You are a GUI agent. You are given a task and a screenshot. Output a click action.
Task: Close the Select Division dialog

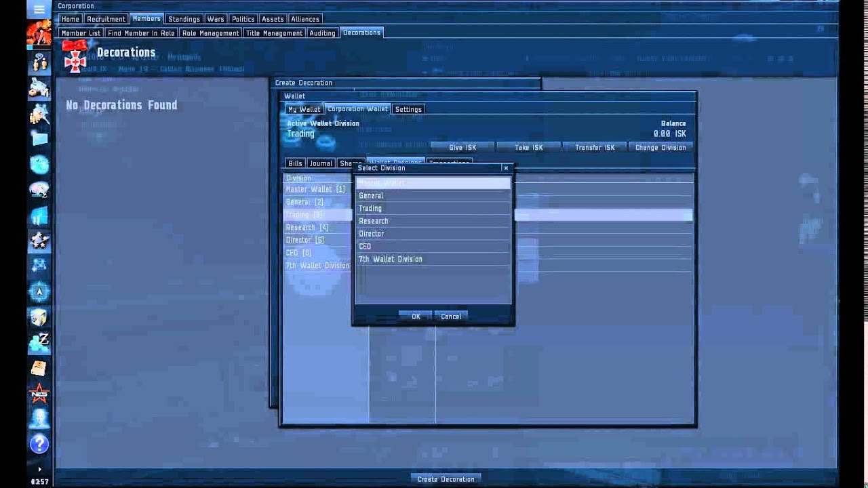tap(506, 168)
